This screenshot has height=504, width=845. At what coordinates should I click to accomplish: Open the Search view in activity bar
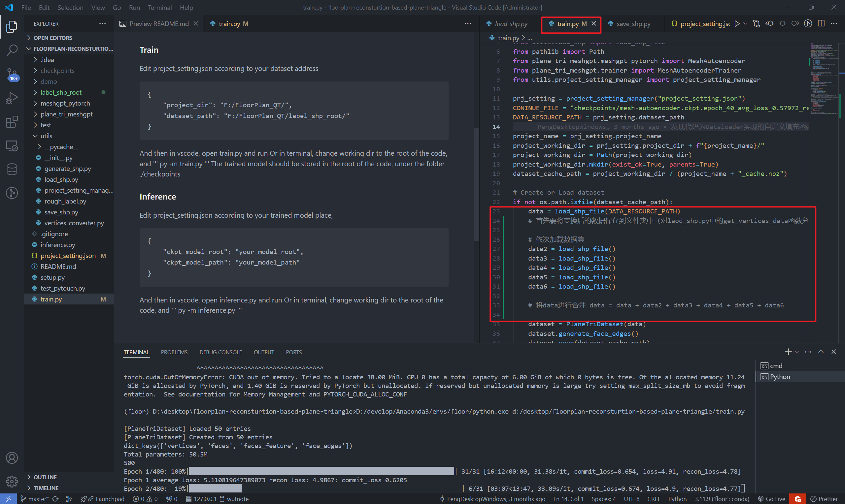(12, 50)
